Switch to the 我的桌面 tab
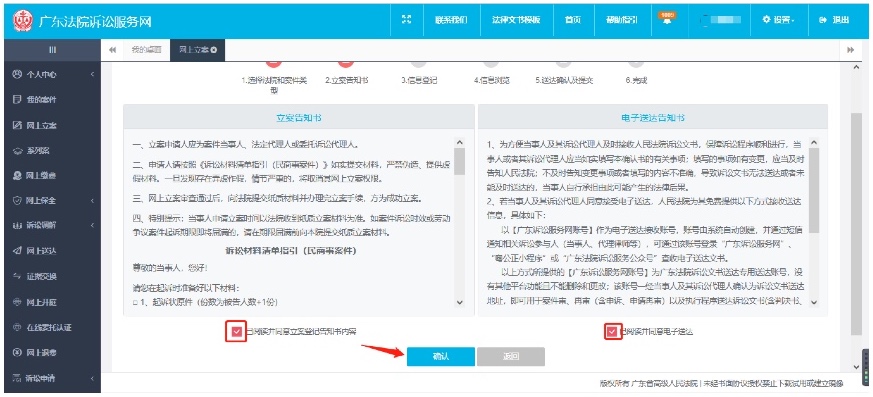This screenshot has width=873, height=397. coord(146,50)
